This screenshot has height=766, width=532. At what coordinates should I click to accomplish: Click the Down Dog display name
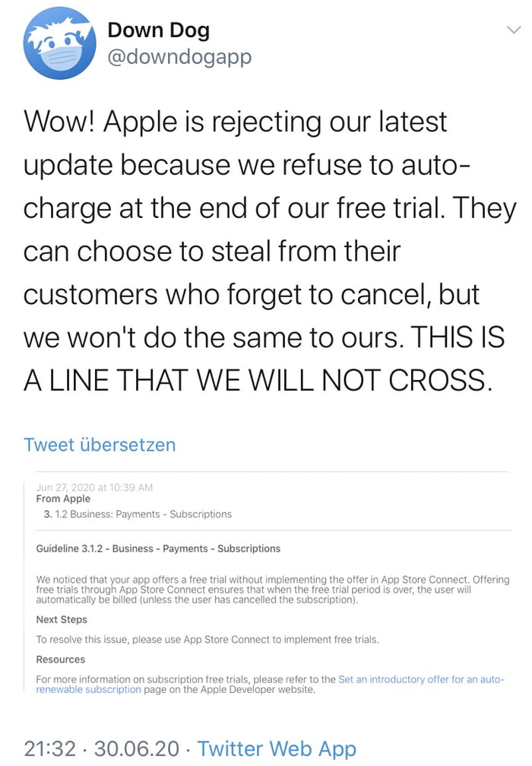click(x=158, y=30)
